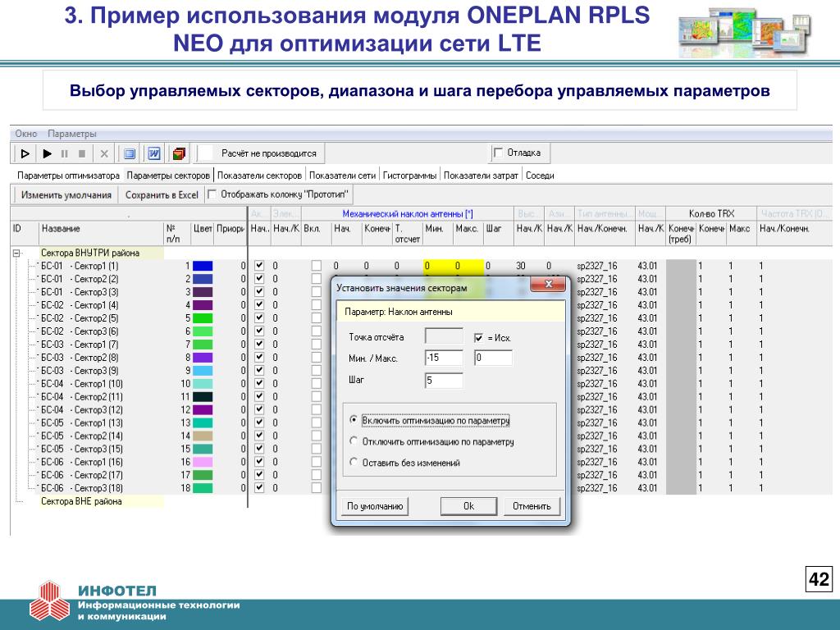
Task: Close the "Установить значения секторам" dialog
Action: click(x=547, y=284)
